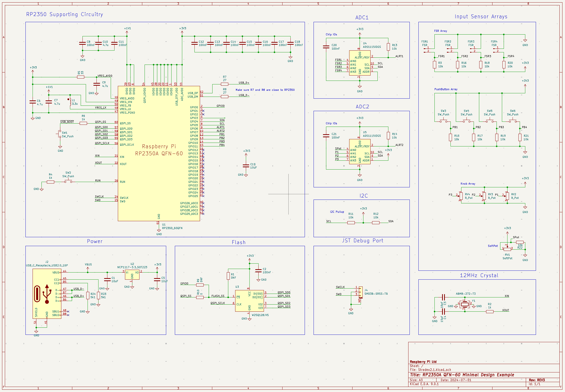Select the 'RP2350 Supporting Circuitry' heading text
Image resolution: width=565 pixels, height=392 pixels.
click(x=65, y=14)
